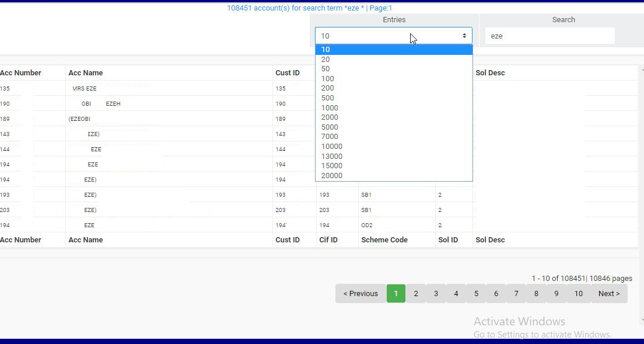This screenshot has height=344, width=644.
Task: Sort by Acc Name column header
Action: point(86,73)
